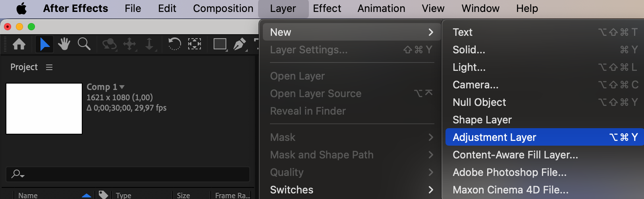Click the Comp 1 white thumbnail preview
This screenshot has height=199, width=644.
pyautogui.click(x=44, y=109)
